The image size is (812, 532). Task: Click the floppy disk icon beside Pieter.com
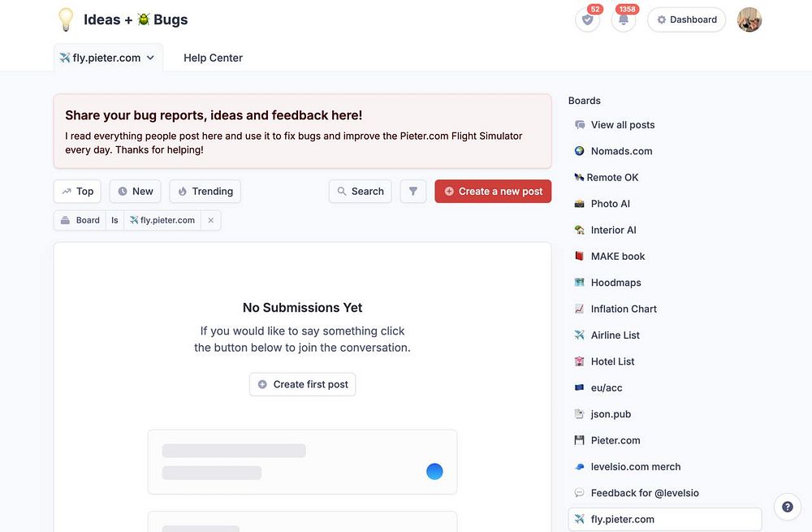pyautogui.click(x=580, y=440)
